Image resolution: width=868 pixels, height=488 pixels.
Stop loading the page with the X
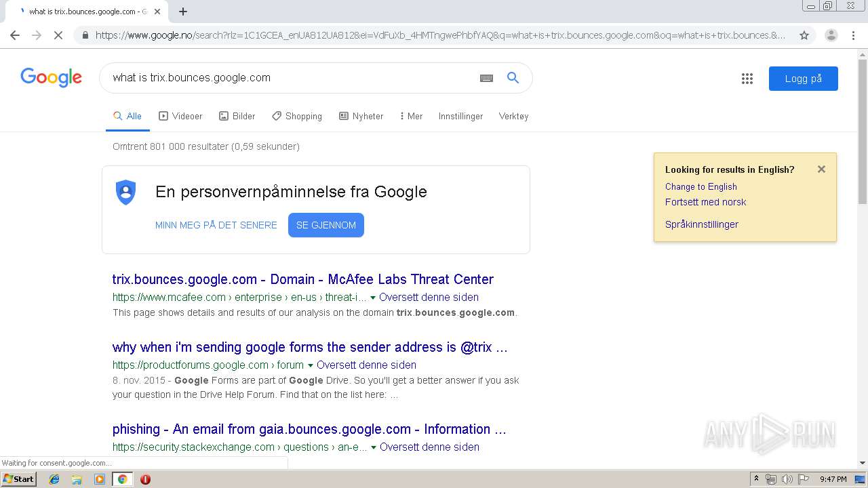[x=58, y=35]
